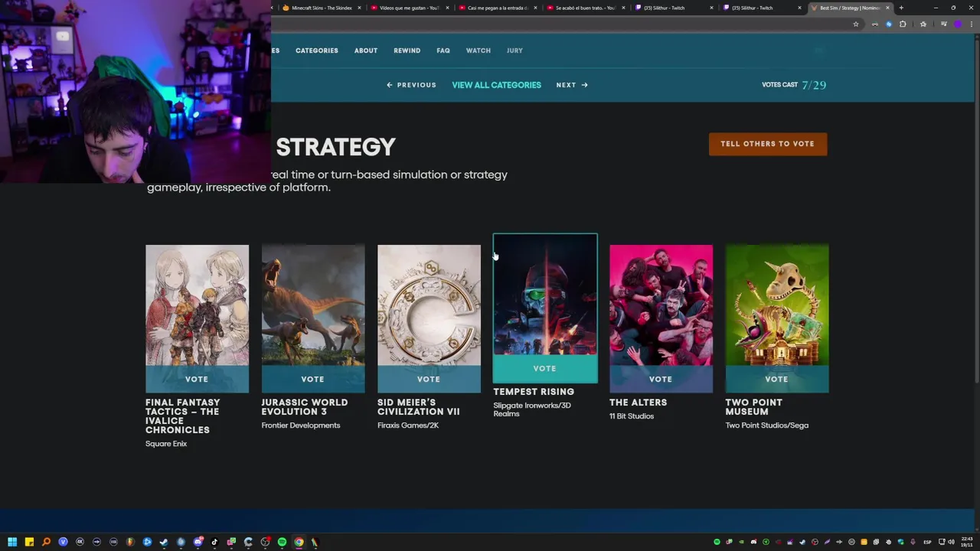The width and height of the screenshot is (980, 551).
Task: Open the CATEGORIES nav item
Action: click(x=316, y=51)
